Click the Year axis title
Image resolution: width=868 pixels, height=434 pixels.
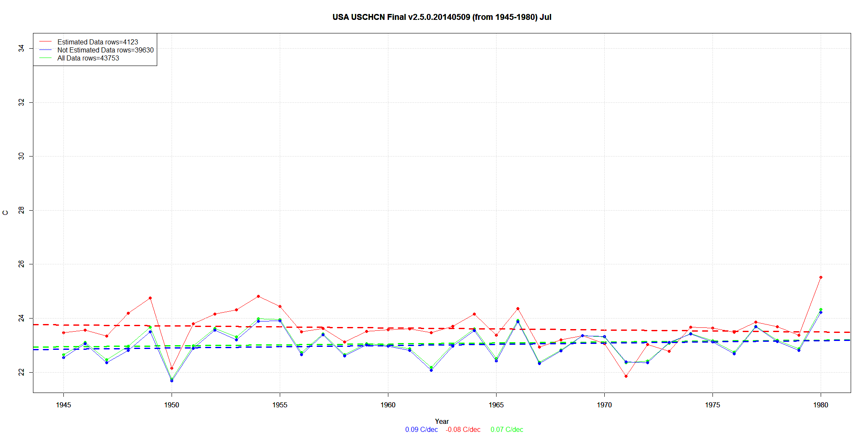442,421
